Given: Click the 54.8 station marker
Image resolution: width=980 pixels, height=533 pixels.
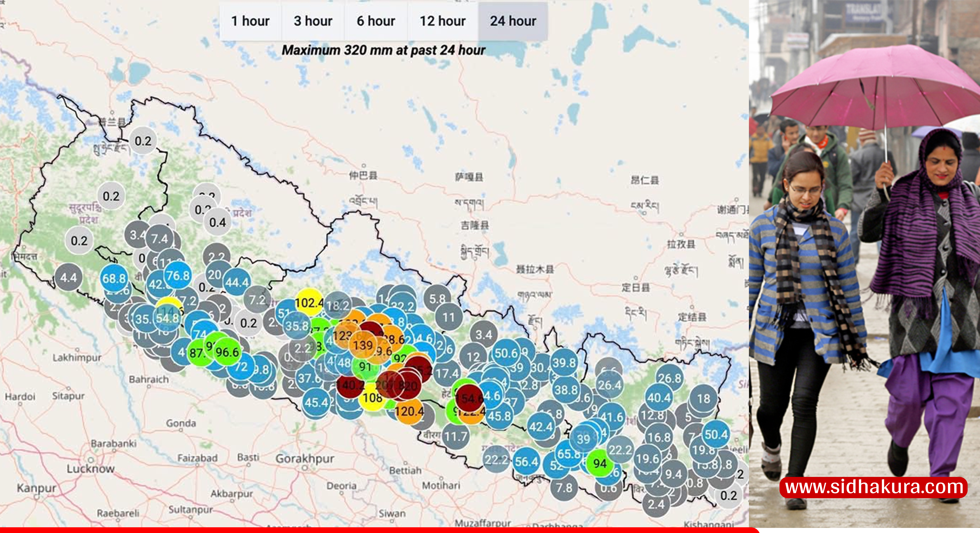Looking at the screenshot, I should click(167, 318).
